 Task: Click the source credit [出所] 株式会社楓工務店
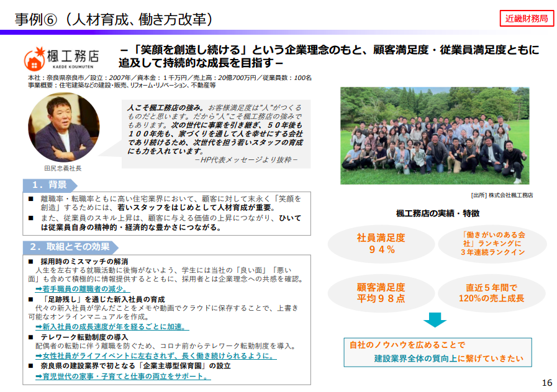[x=502, y=195]
